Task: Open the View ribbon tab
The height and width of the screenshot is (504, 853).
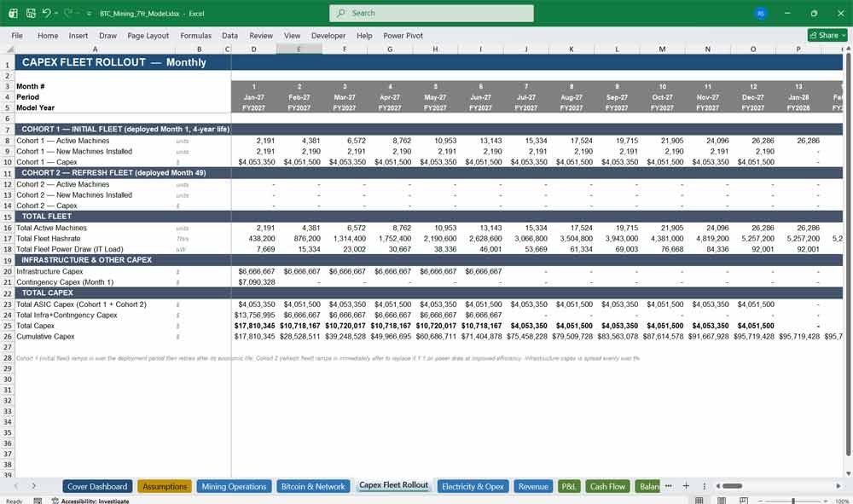Action: click(292, 35)
